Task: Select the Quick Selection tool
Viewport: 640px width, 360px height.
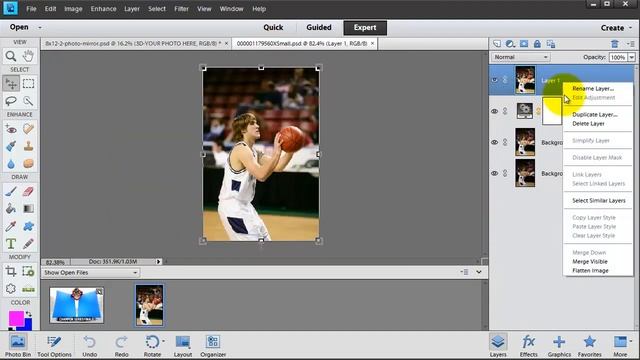Action: click(28, 100)
